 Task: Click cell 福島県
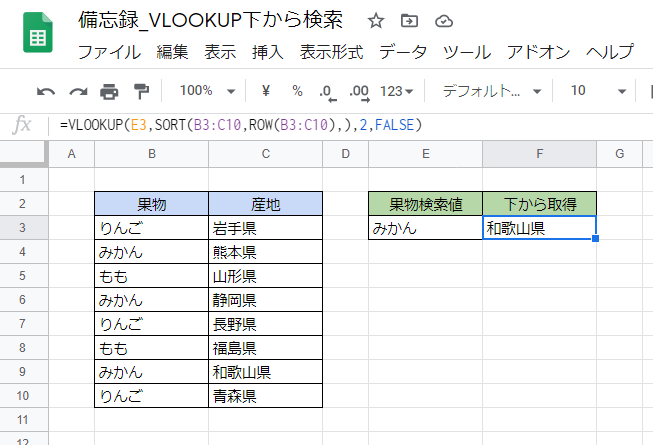[265, 348]
